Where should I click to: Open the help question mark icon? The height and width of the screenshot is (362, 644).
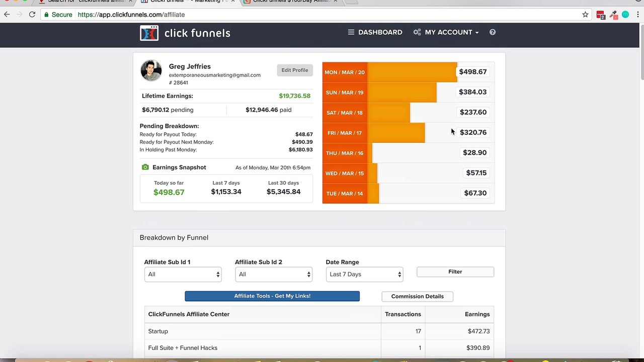point(493,32)
